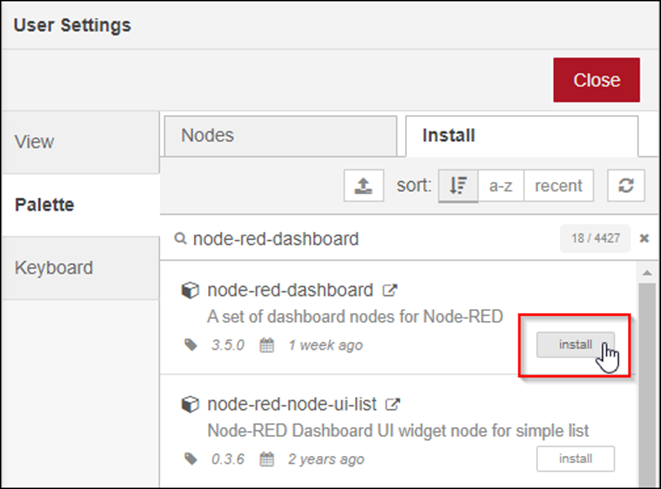Click the node-red-dashboard module title
The width and height of the screenshot is (661, 489).
(290, 290)
